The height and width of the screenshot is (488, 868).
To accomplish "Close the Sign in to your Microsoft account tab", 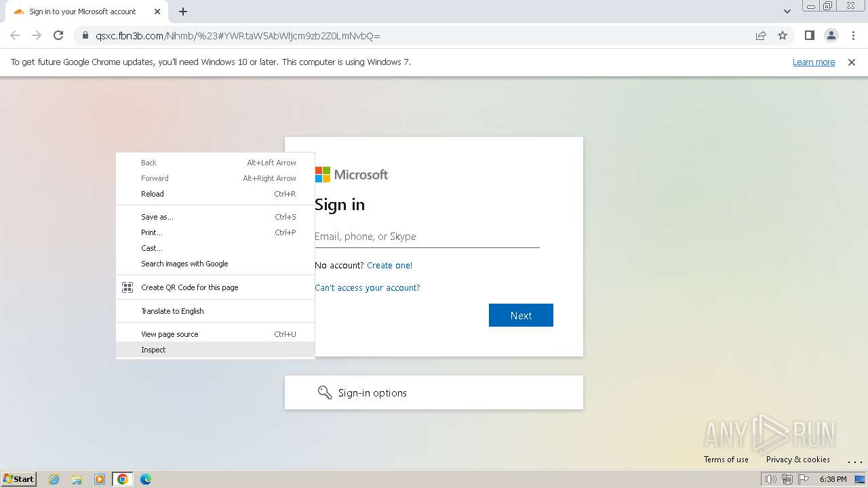I will [157, 12].
